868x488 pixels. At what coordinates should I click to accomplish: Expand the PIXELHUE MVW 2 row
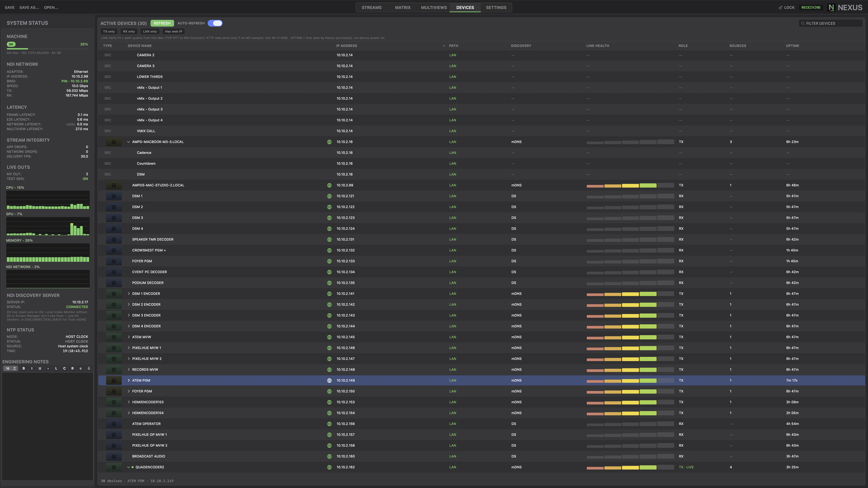pos(128,359)
